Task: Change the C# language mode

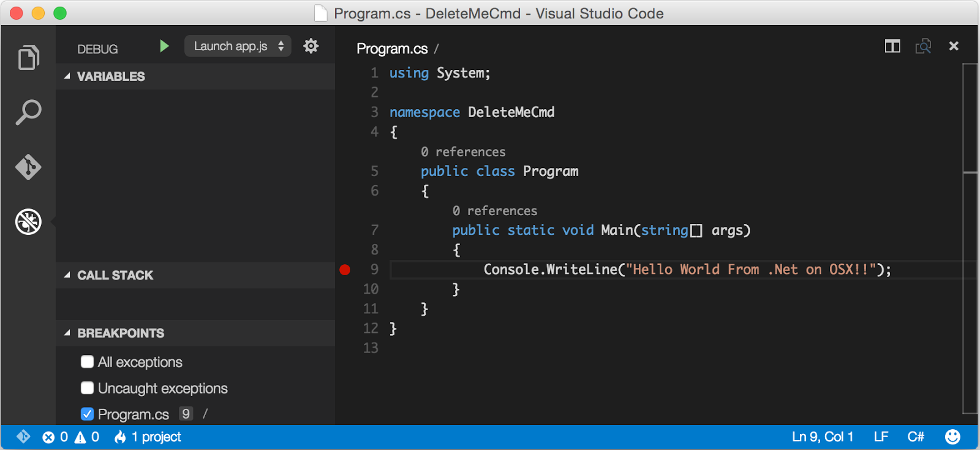Action: pos(916,437)
